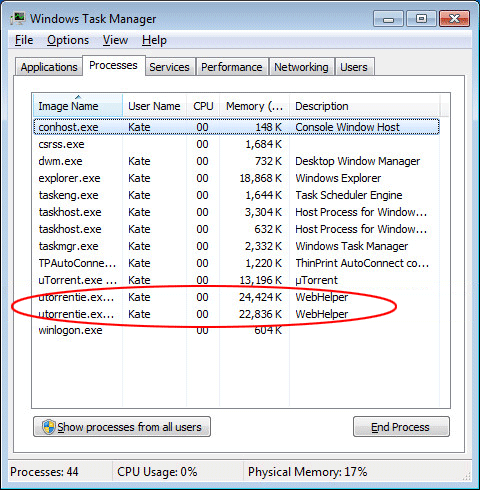Maximize the Task Manager window

(421, 19)
